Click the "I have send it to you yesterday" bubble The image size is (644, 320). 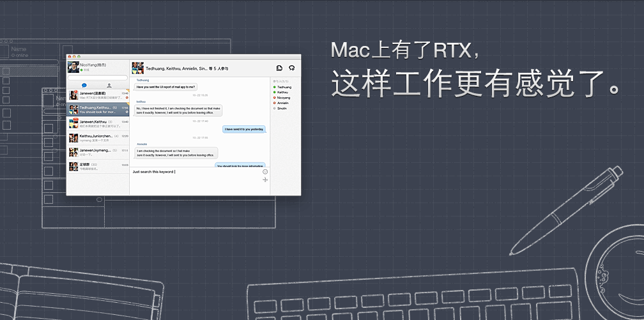(x=243, y=129)
